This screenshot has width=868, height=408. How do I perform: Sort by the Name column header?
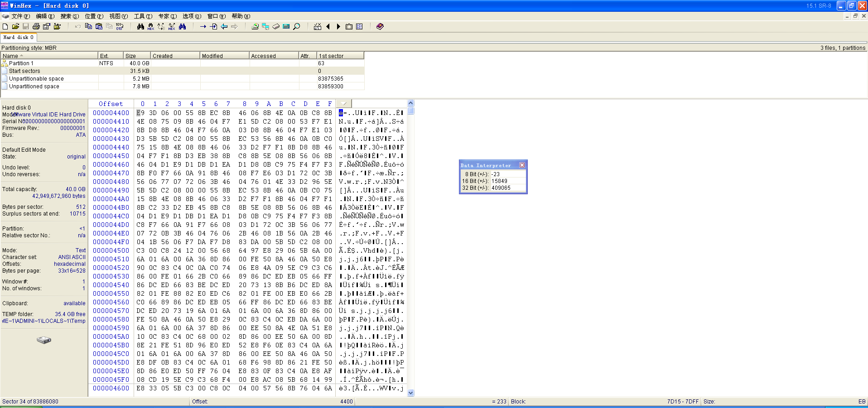point(10,56)
